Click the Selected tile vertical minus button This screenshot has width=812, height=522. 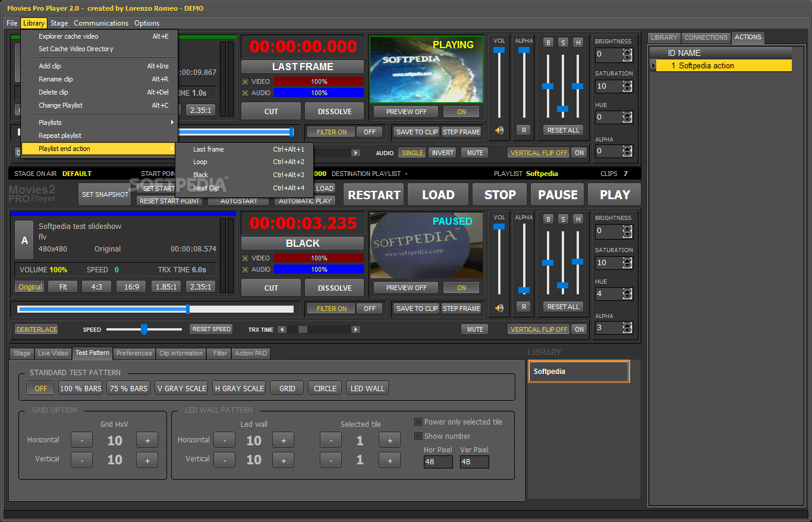pyautogui.click(x=331, y=460)
